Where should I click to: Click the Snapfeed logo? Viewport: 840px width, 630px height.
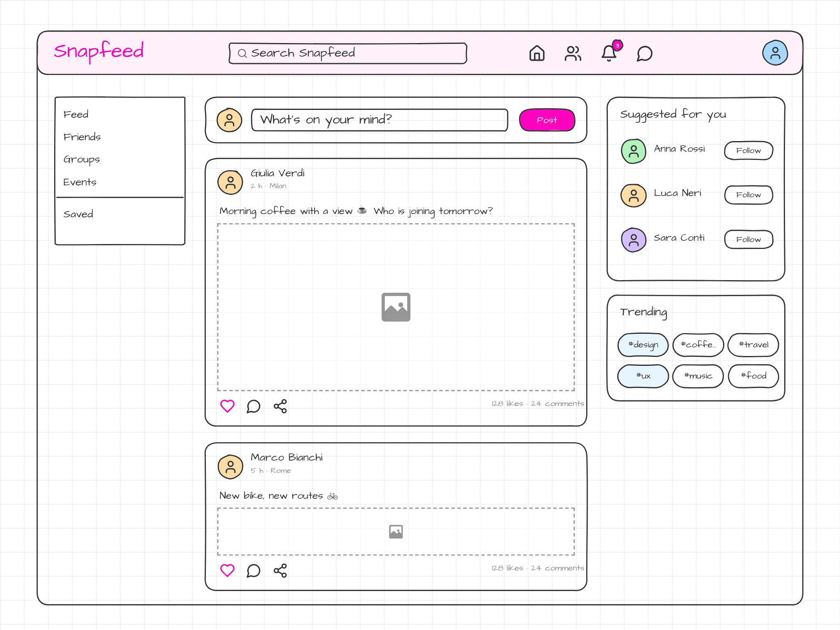pos(99,52)
